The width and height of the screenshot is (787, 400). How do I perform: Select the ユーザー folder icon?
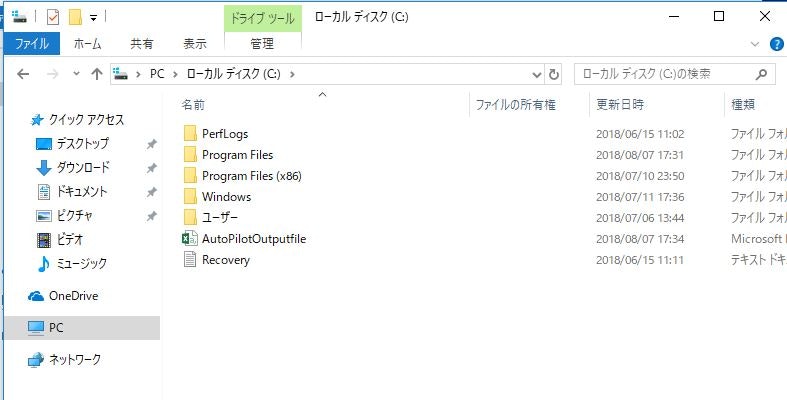click(x=190, y=218)
